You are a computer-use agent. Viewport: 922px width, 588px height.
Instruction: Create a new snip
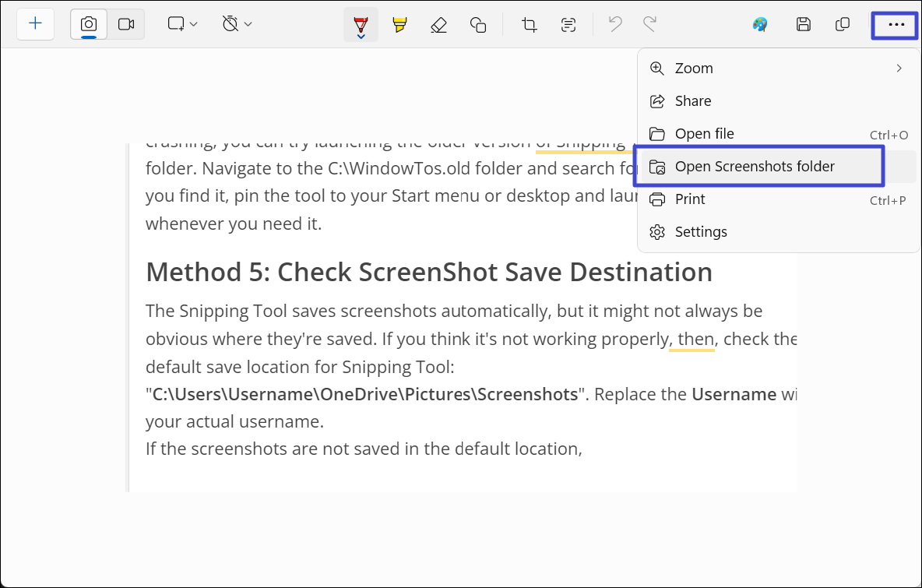pos(35,24)
